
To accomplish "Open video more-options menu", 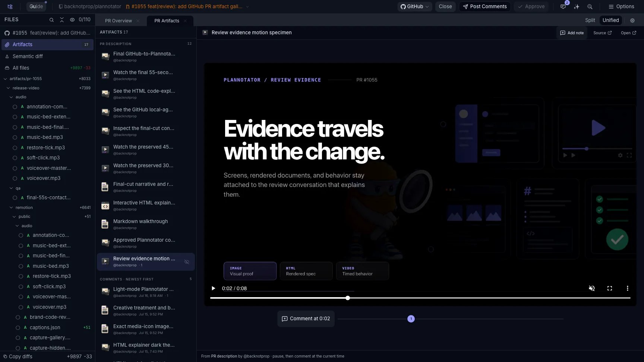I will coord(628,288).
